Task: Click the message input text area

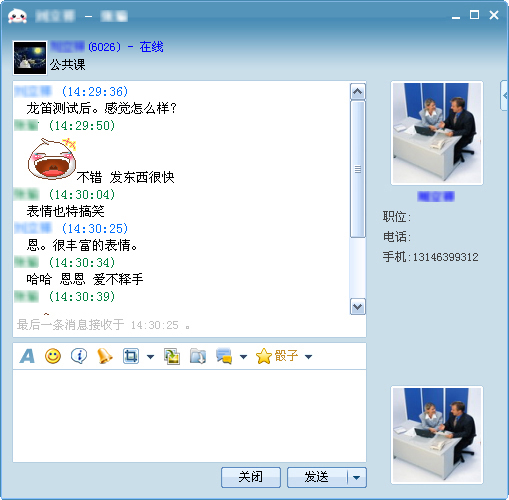Action: coord(189,416)
